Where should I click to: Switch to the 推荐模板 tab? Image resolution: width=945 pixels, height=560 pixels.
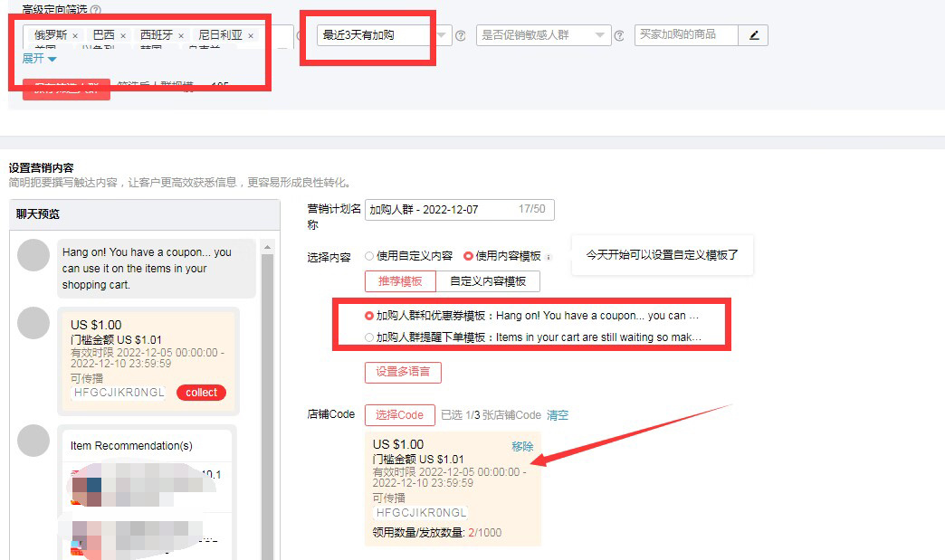pyautogui.click(x=400, y=281)
